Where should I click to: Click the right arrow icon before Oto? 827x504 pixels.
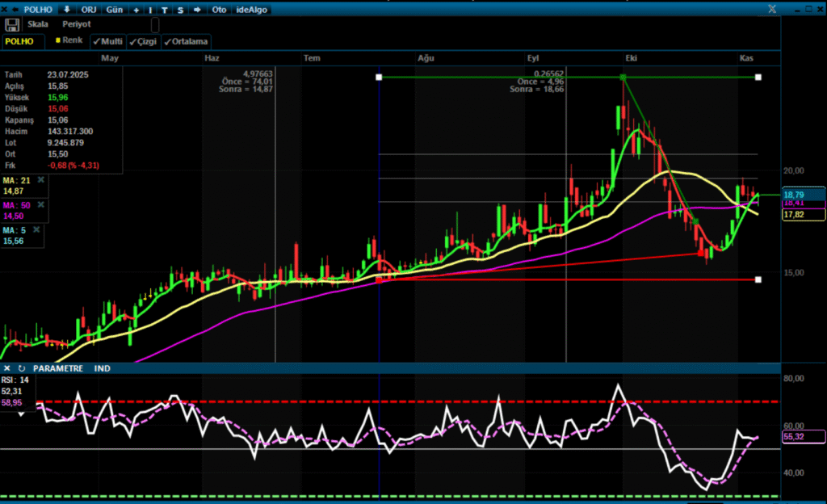click(x=196, y=10)
